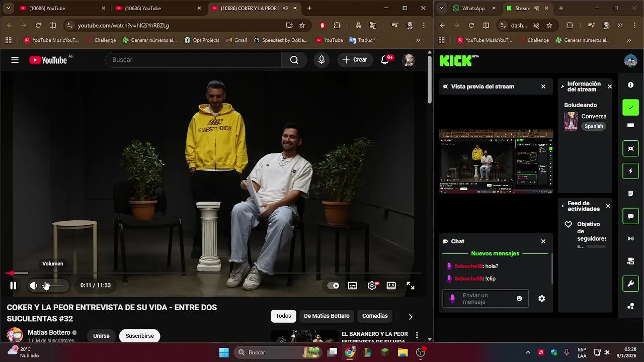The height and width of the screenshot is (362, 644).
Task: Toggle subtitles on the video player
Action: [353, 286]
